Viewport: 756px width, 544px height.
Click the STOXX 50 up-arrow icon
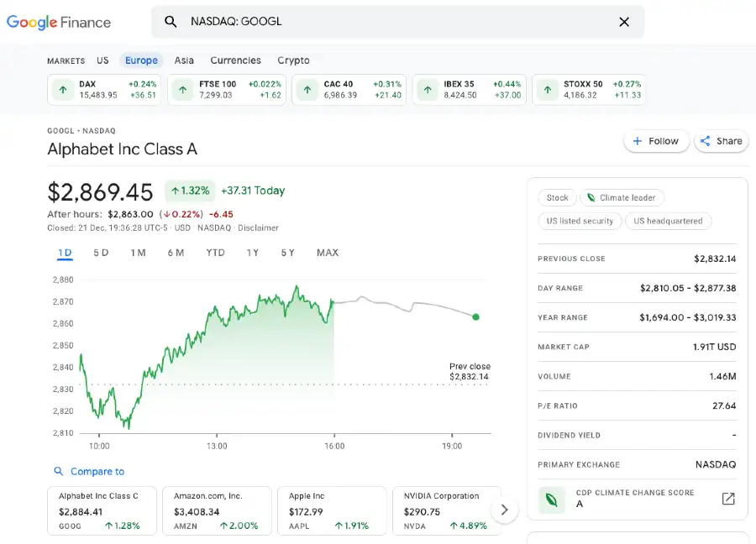click(x=547, y=90)
